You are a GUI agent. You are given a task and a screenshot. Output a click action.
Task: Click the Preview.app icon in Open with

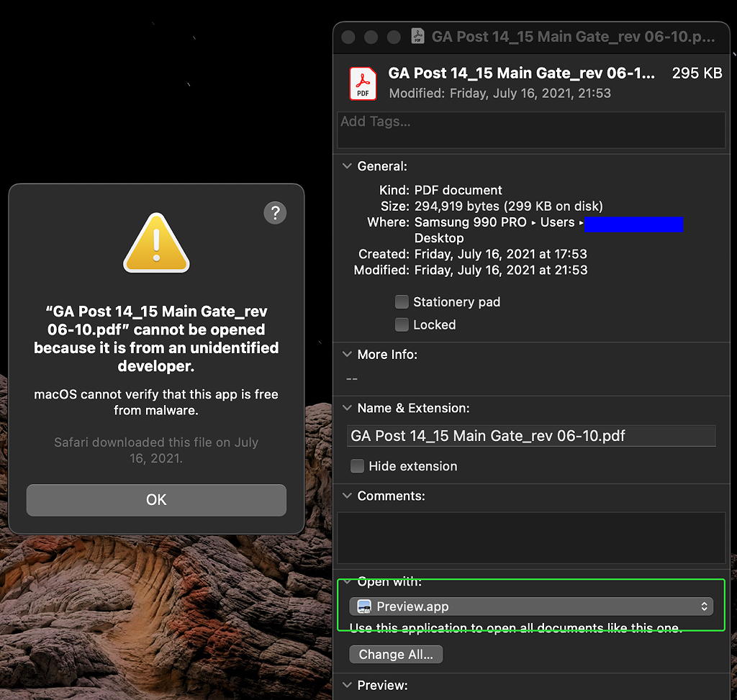tap(364, 606)
